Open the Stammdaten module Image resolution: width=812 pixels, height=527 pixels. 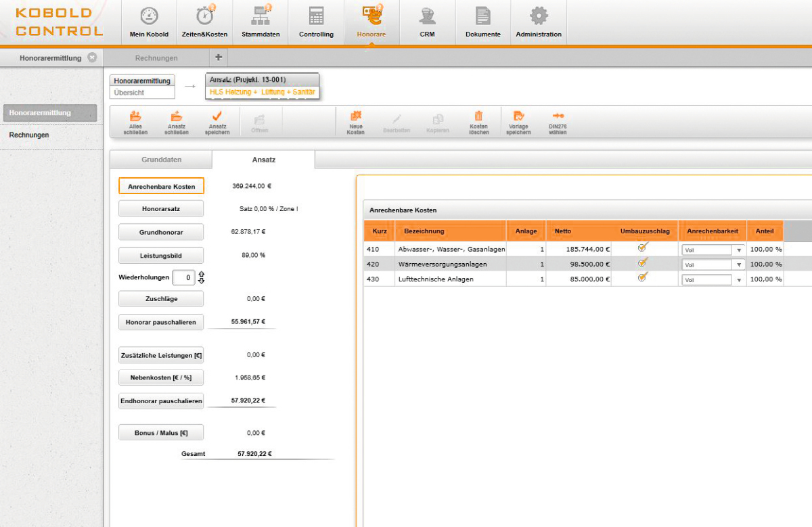point(261,22)
